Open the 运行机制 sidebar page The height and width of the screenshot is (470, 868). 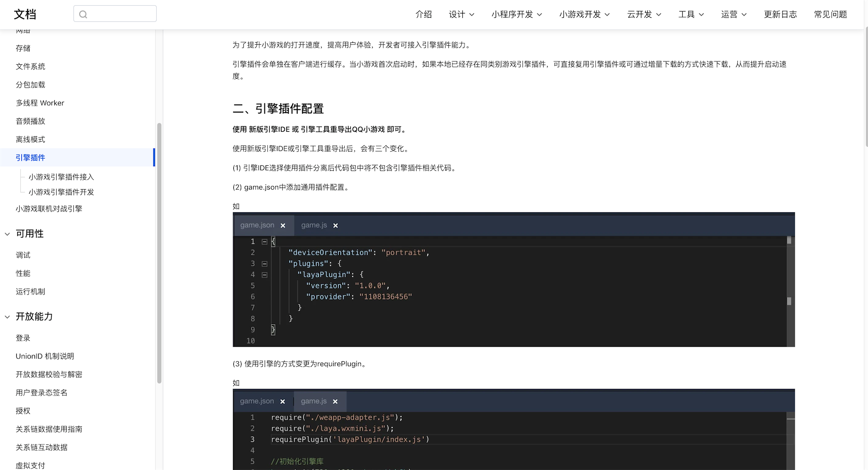tap(30, 291)
